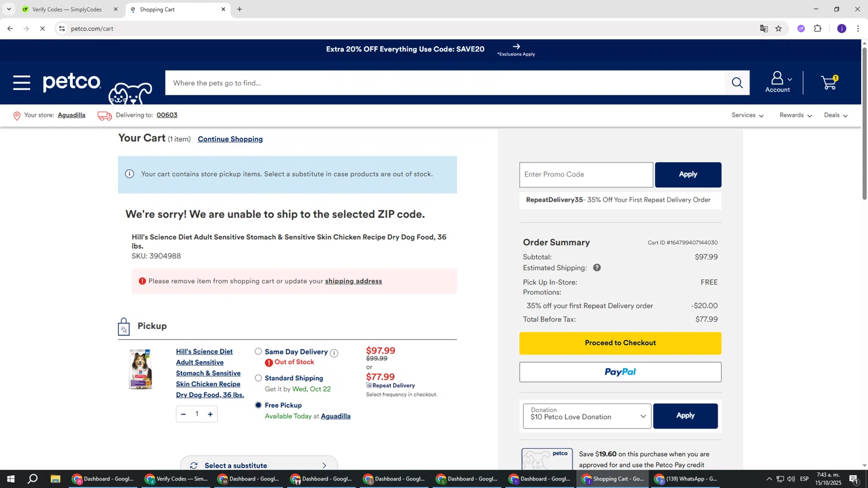Click the Petco search box
This screenshot has height=488, width=868.
click(445, 83)
